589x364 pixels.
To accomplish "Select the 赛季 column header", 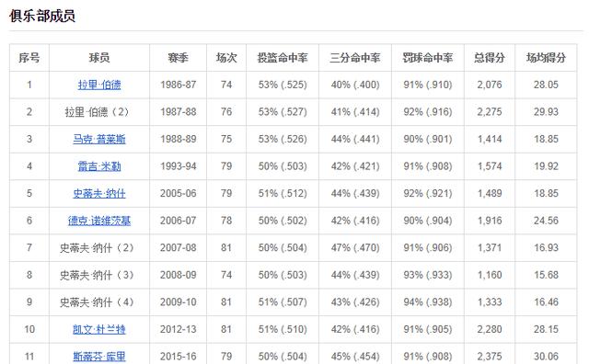I will click(178, 58).
